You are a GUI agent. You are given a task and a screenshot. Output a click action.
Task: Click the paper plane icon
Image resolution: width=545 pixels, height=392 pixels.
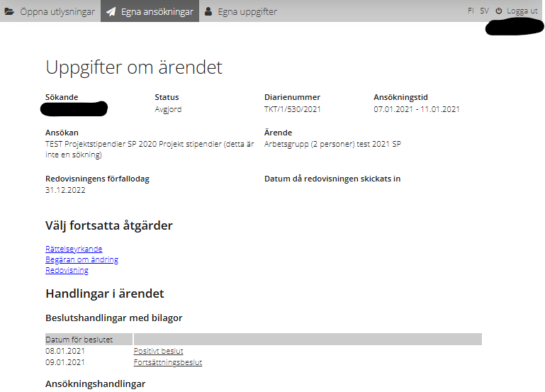click(111, 11)
